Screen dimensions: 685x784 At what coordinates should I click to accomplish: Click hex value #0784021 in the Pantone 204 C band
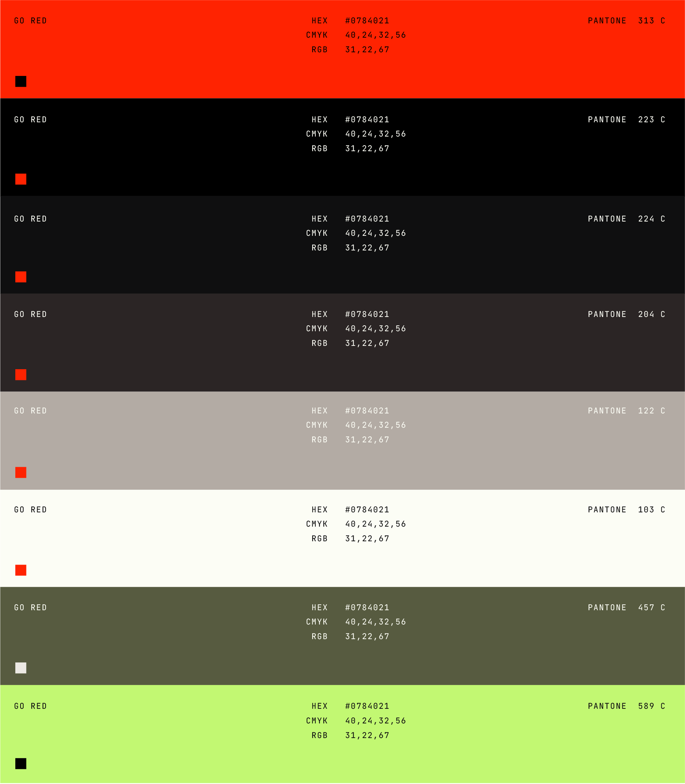point(367,315)
